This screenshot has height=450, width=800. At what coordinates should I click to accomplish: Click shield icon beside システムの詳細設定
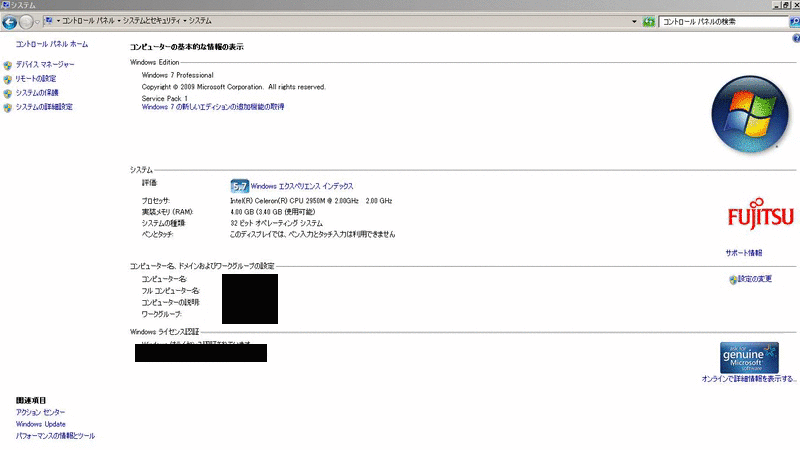(x=8, y=108)
